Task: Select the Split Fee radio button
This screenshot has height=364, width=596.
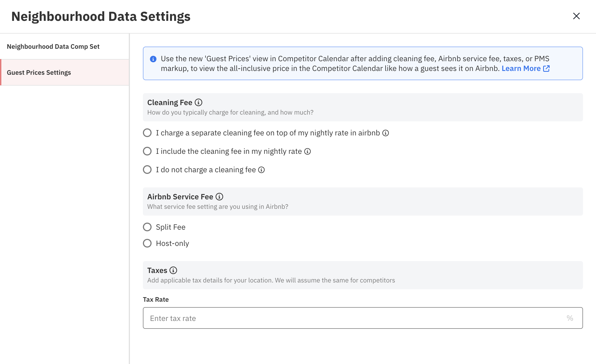Action: point(147,227)
